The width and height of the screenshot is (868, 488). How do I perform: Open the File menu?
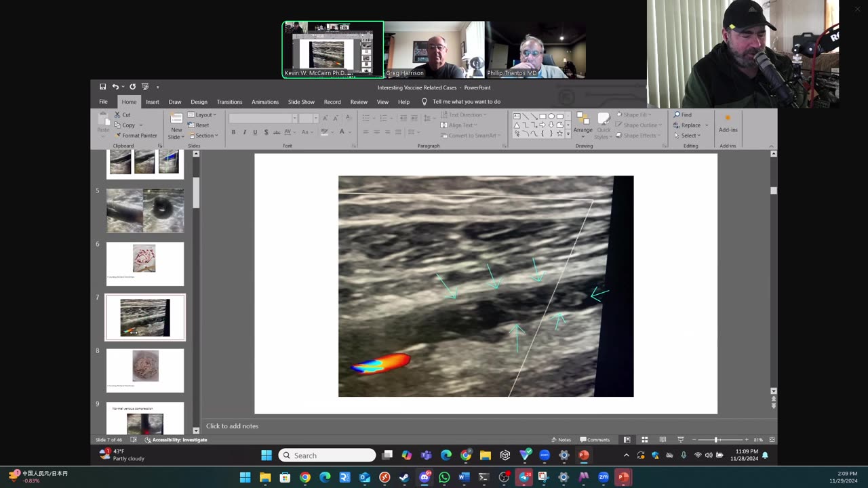click(103, 102)
